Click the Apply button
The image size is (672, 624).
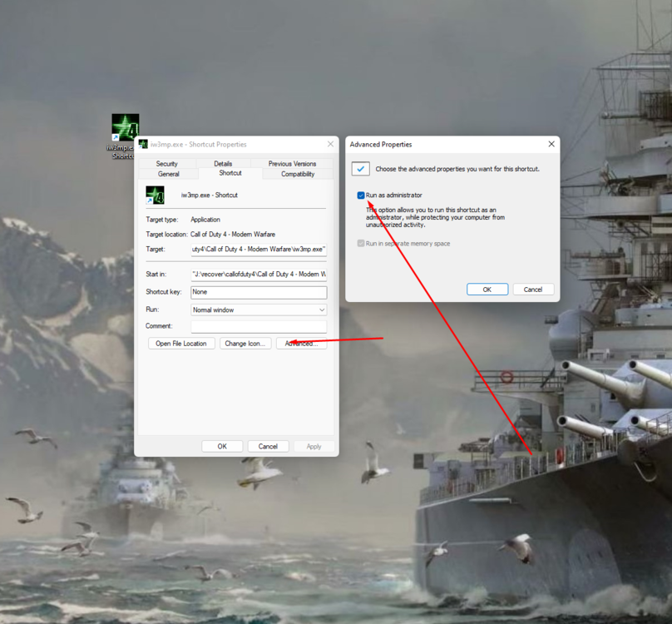pyautogui.click(x=314, y=445)
